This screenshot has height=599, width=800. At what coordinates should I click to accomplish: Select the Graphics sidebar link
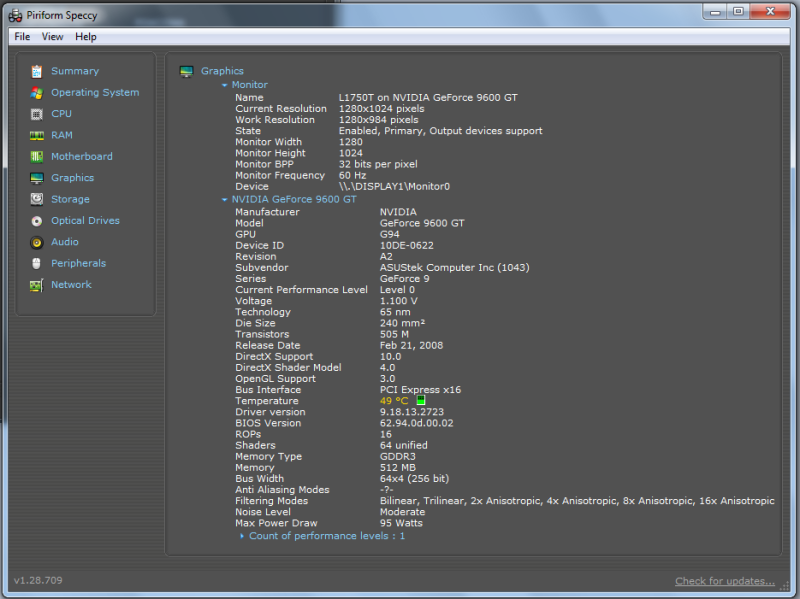coord(72,178)
